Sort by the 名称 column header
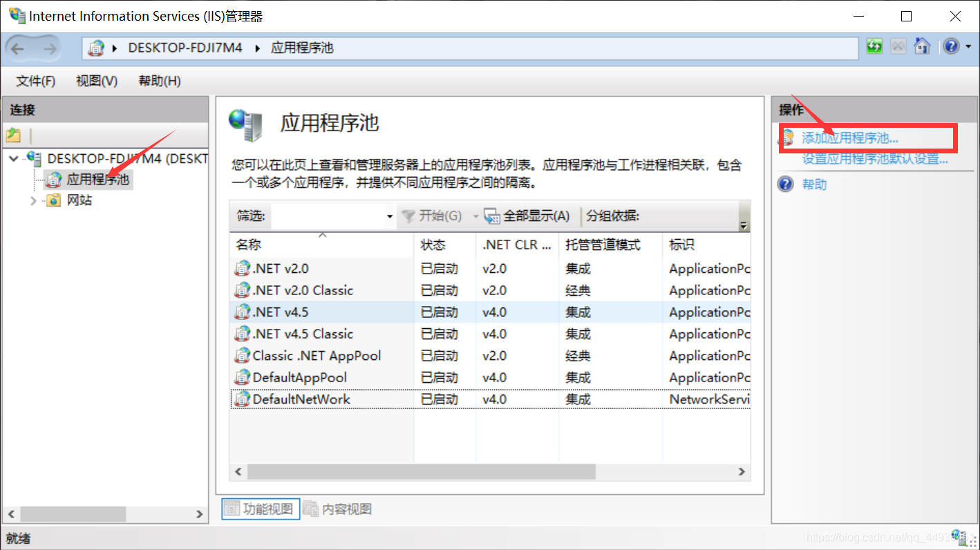This screenshot has width=980, height=550. (x=321, y=245)
